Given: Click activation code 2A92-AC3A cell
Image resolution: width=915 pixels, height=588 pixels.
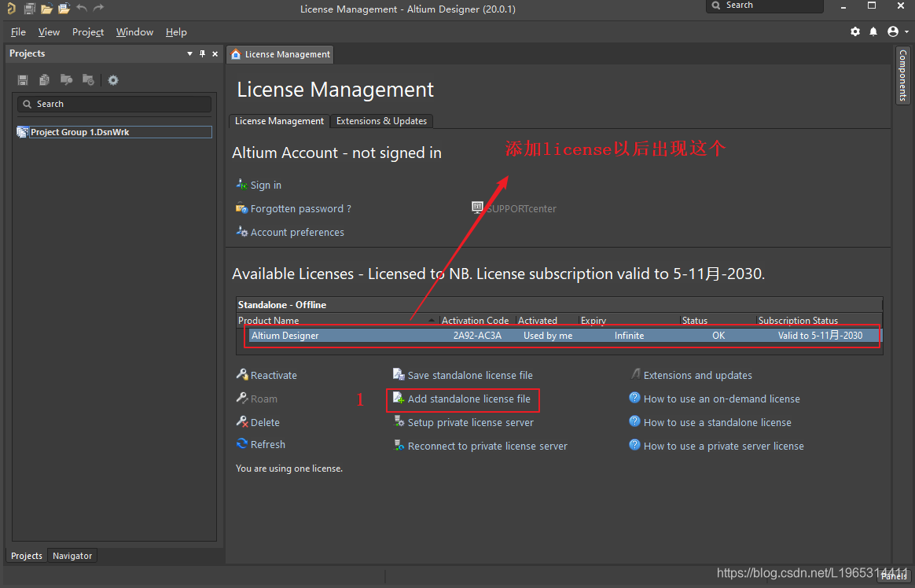Looking at the screenshot, I should click(477, 336).
